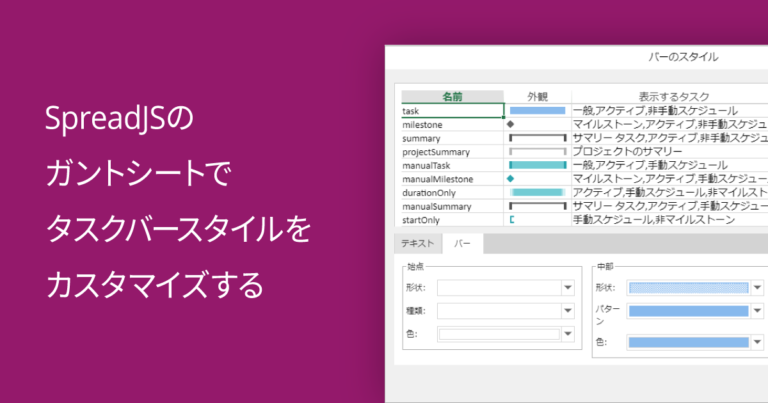This screenshot has height=403, width=768.
Task: Select the manualTask row name cell
Action: pyautogui.click(x=453, y=166)
